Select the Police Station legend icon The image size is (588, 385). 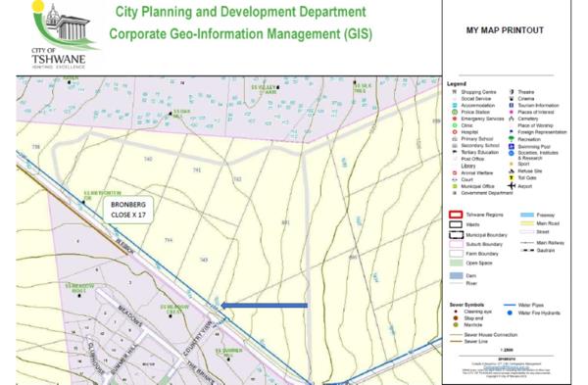pos(455,112)
